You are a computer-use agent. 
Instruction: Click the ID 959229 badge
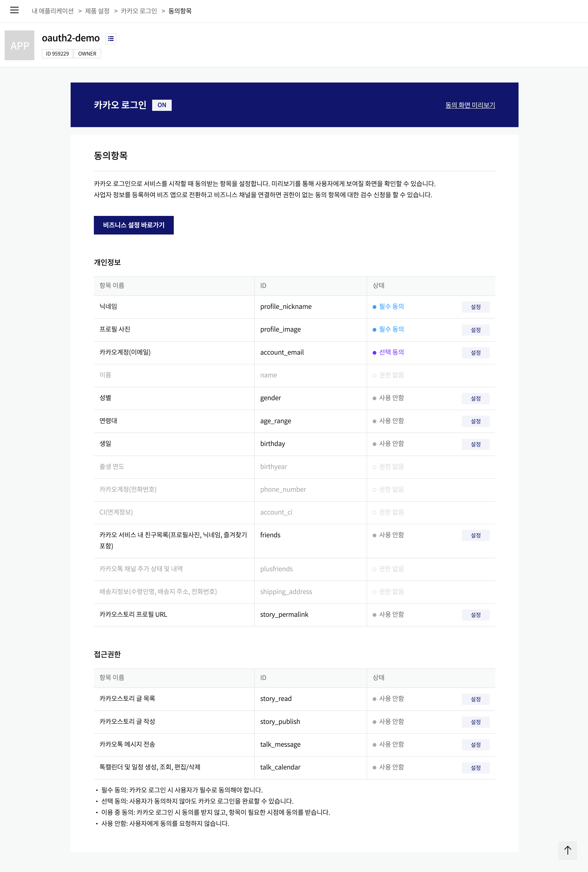57,54
